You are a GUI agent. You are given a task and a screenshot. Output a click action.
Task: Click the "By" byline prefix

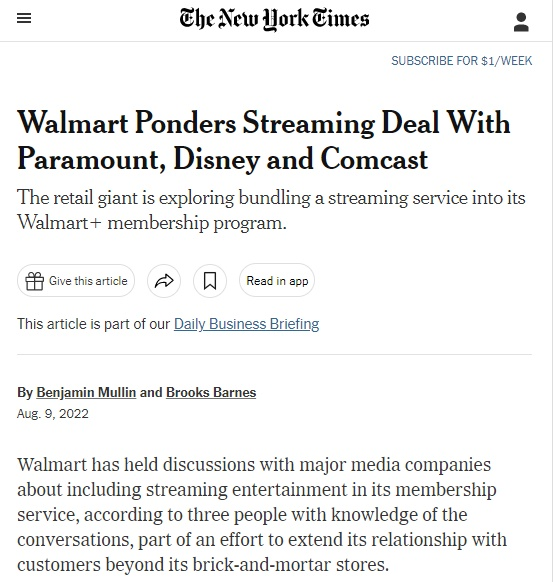(x=25, y=392)
